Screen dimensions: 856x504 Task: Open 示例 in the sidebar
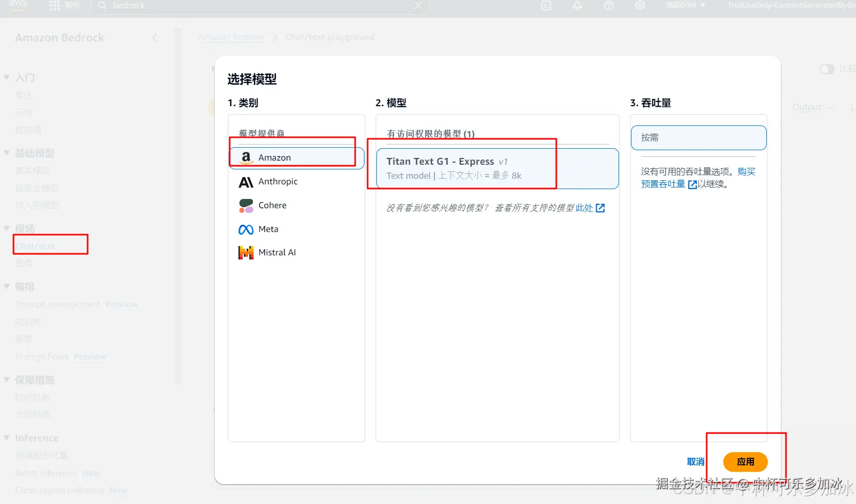tap(24, 112)
